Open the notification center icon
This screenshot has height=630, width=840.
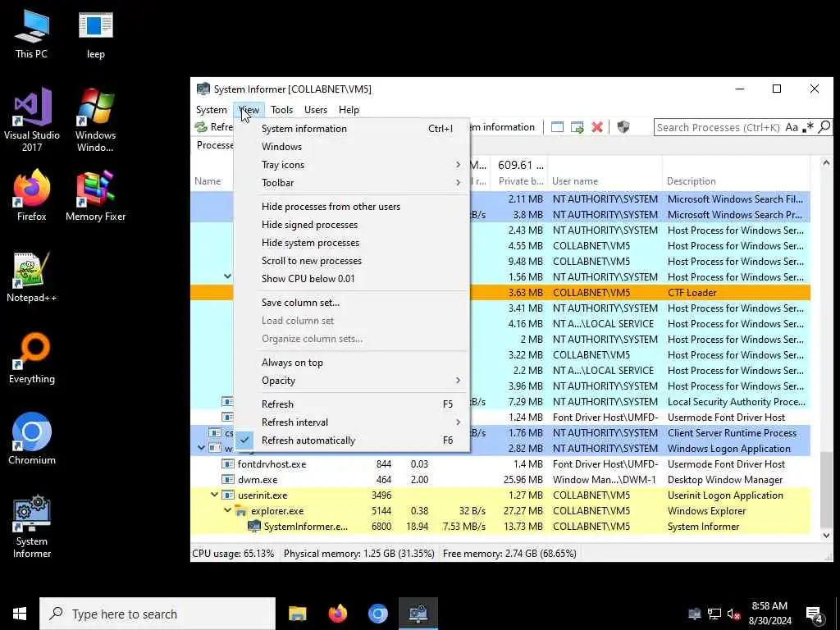coord(815,614)
